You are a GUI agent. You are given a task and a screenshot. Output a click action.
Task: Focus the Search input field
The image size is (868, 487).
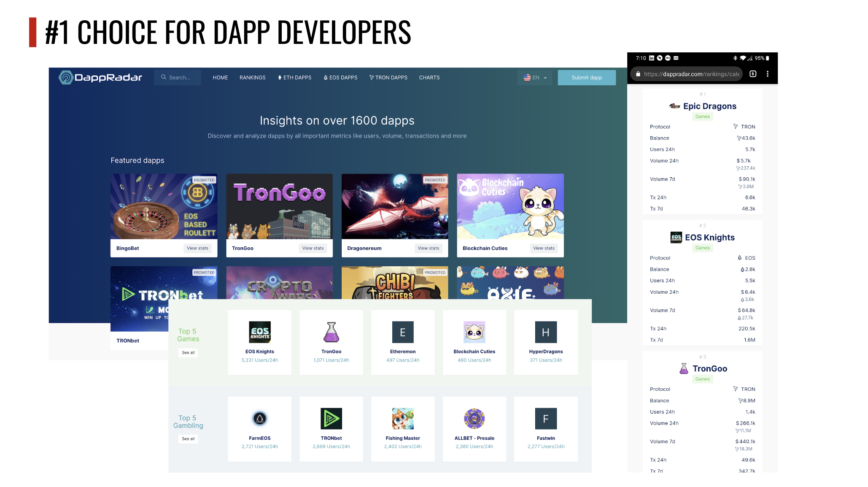coord(178,78)
